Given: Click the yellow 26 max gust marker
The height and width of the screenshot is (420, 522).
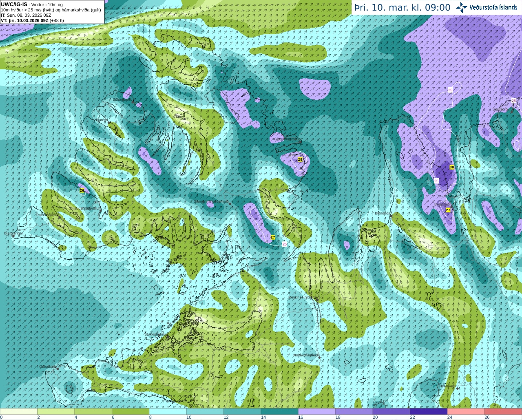Looking at the screenshot, I should (82, 190).
